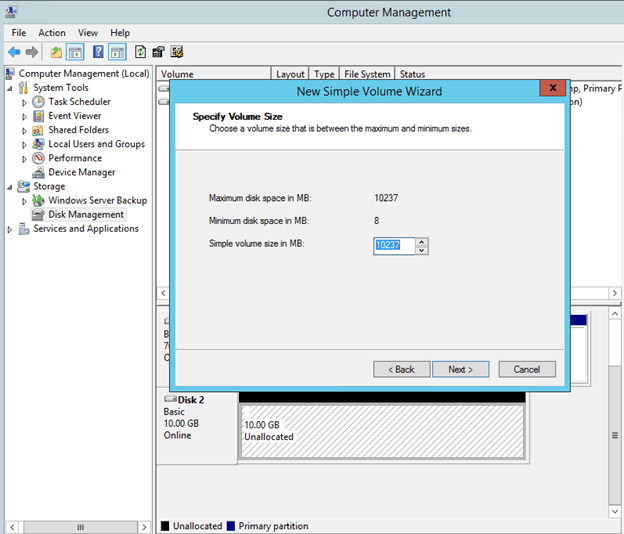Select the Disk 2 unallocated space block

(381, 430)
